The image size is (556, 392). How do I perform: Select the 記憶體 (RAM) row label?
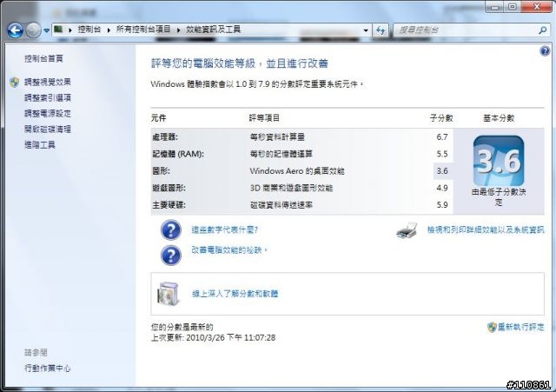(178, 154)
